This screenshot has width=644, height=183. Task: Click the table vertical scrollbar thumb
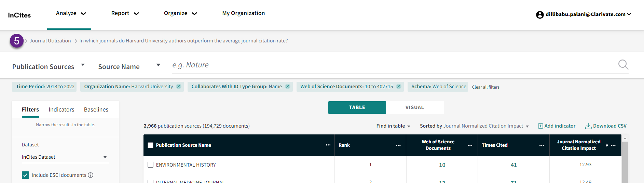[x=625, y=162]
